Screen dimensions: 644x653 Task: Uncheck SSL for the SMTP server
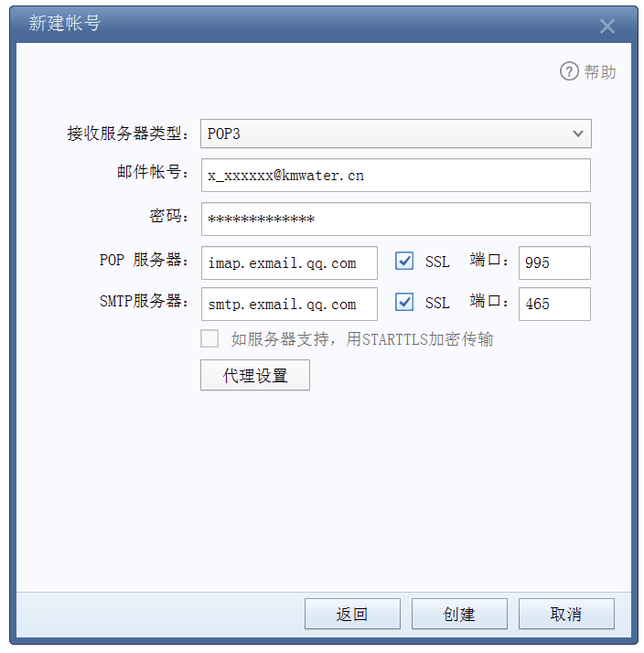point(404,302)
